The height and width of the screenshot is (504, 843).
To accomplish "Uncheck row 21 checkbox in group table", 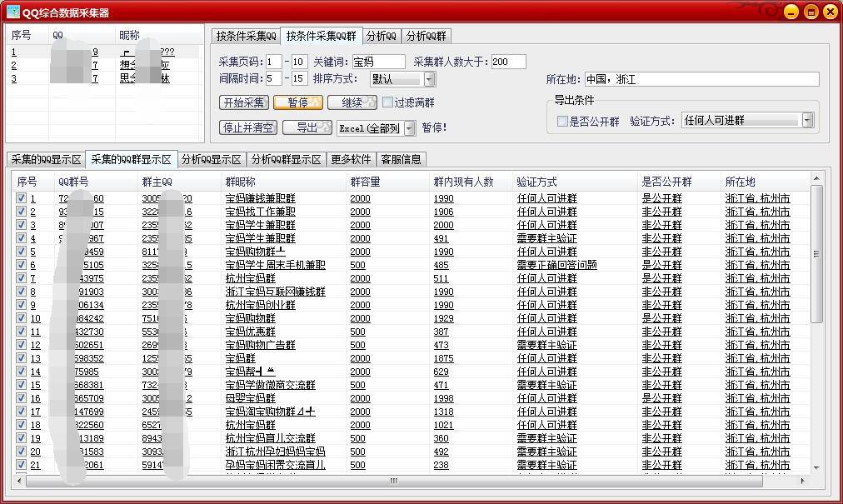I will (x=21, y=465).
